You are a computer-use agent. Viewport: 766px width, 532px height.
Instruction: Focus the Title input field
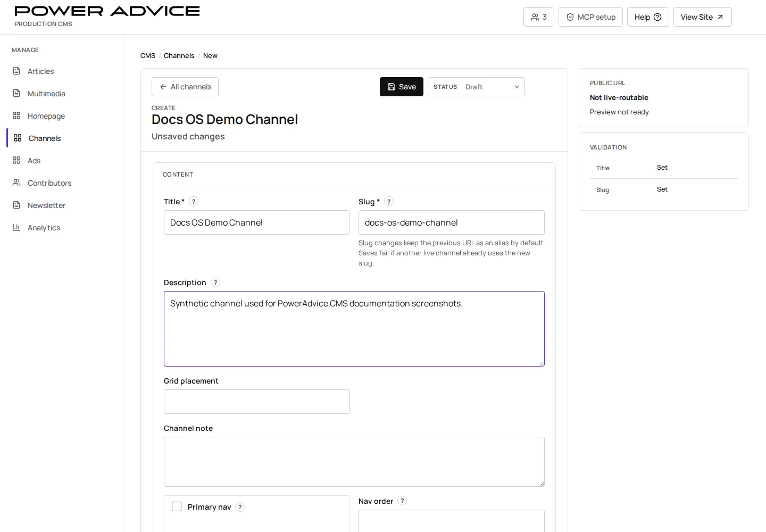(257, 222)
